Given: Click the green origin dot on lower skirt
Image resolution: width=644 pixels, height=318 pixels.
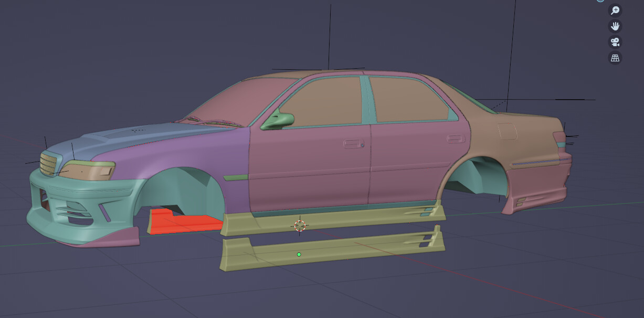Looking at the screenshot, I should point(299,255).
